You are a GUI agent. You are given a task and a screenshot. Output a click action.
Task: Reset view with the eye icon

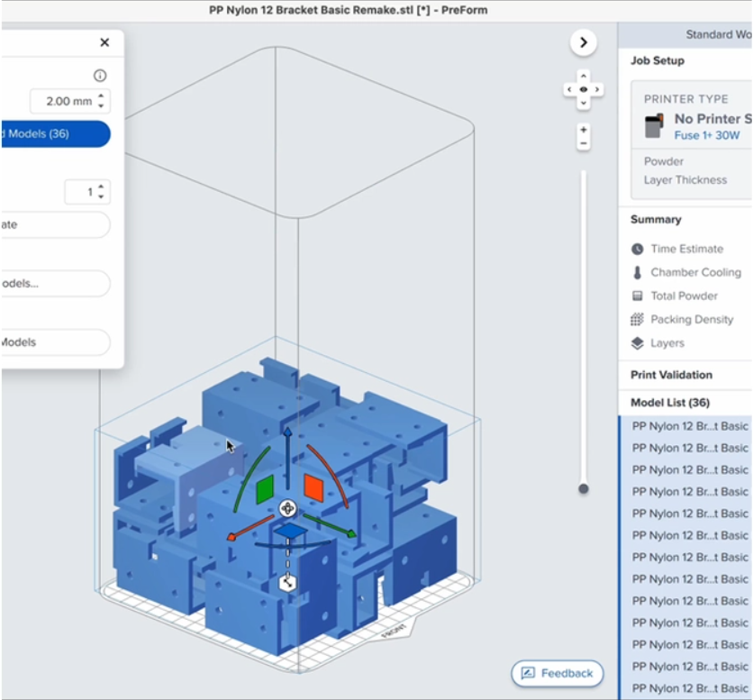click(584, 89)
